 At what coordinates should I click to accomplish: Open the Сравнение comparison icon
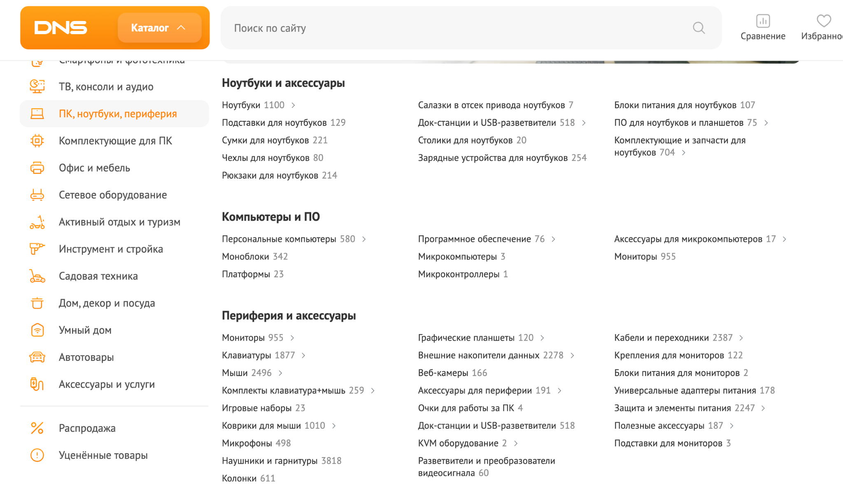tap(763, 21)
